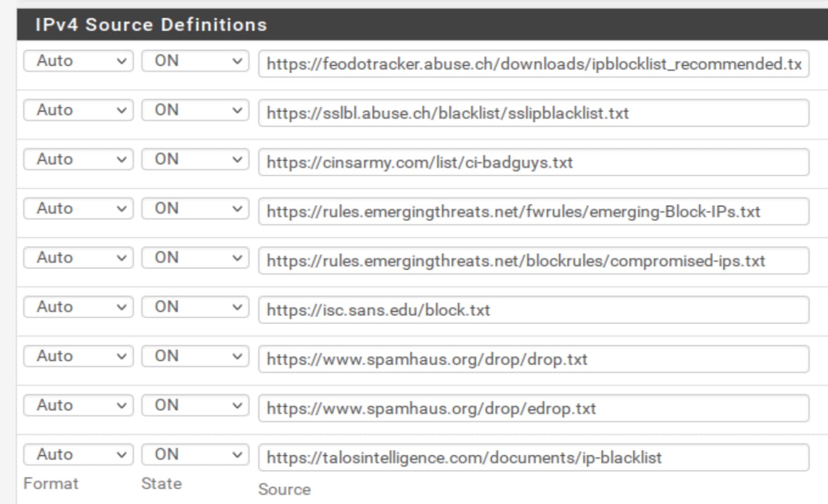Open State dropdown for isc.sans.edu row
Image resolution: width=828 pixels, height=504 pixels.
[x=195, y=308]
